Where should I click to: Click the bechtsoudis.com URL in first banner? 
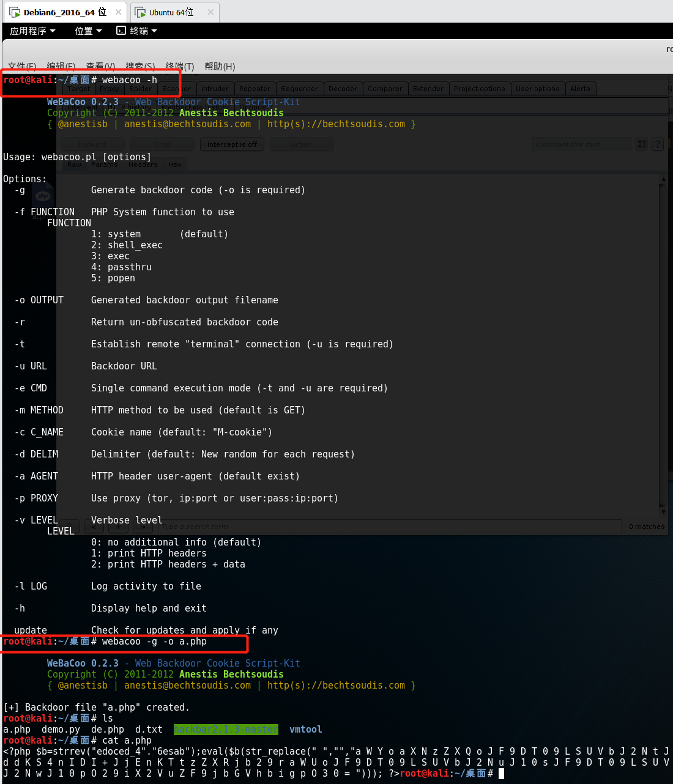[x=336, y=124]
